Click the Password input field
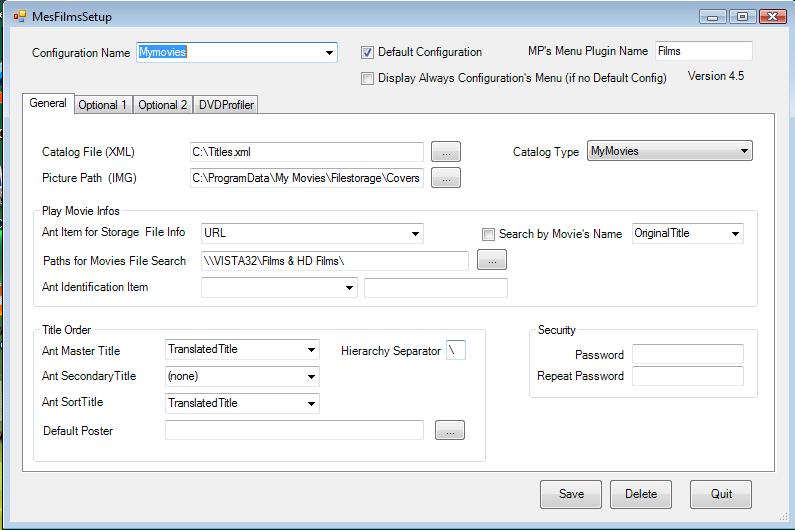Viewport: 795px width, 530px height. click(687, 354)
